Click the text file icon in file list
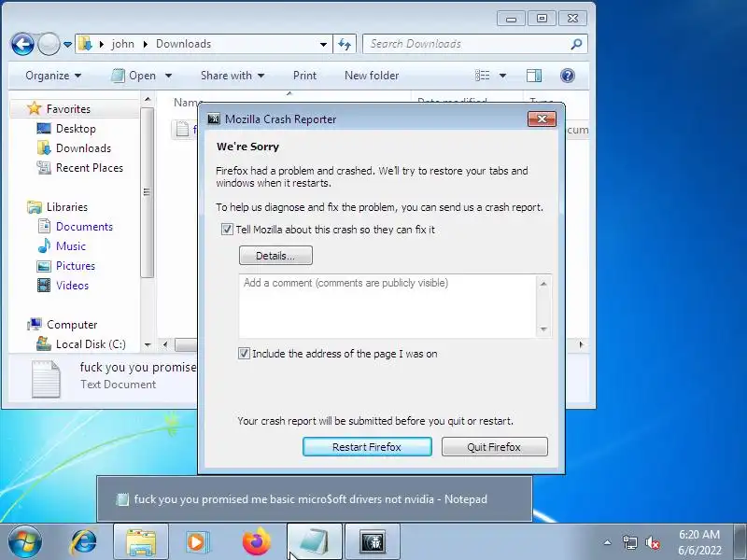This screenshot has height=560, width=747. point(182,129)
